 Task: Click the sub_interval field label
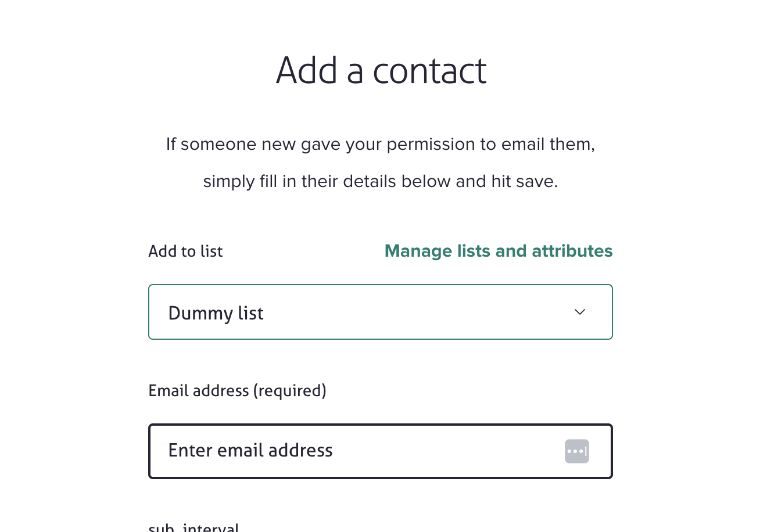(x=193, y=527)
